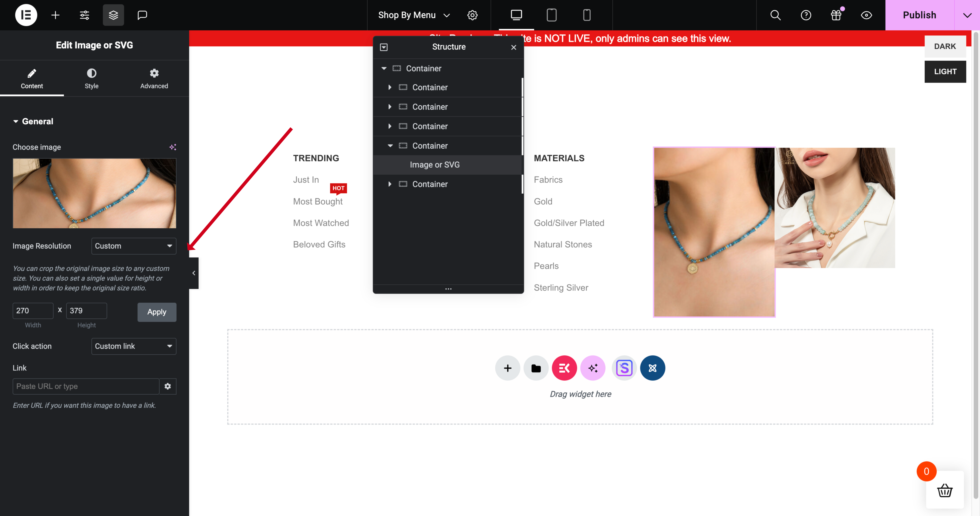Click the pink ElementsKit button
Viewport: 980px width, 516px height.
(x=564, y=368)
